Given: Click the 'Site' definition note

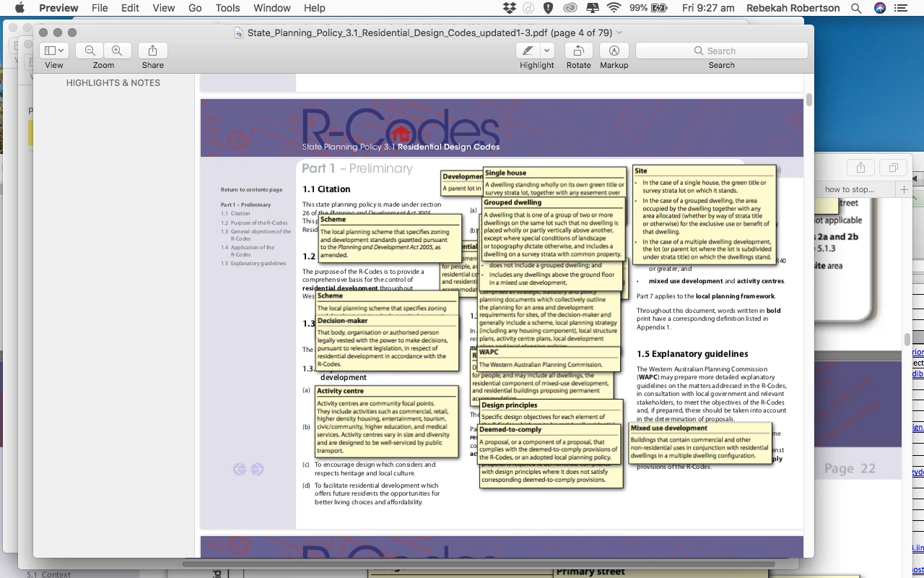Looking at the screenshot, I should [705, 215].
